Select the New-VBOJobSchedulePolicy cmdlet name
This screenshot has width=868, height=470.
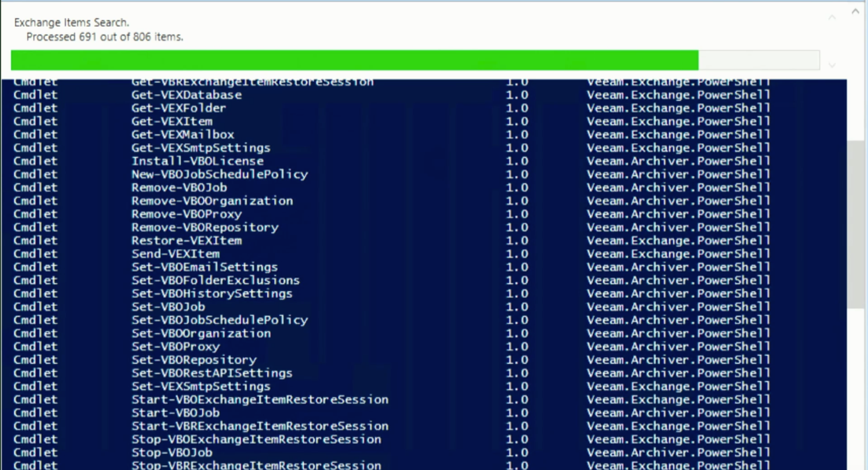pos(219,175)
